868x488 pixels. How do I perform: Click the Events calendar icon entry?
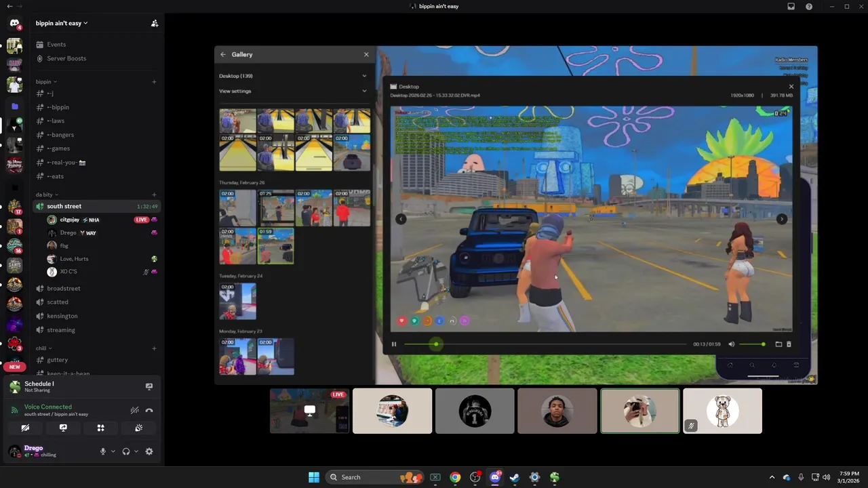(40, 45)
